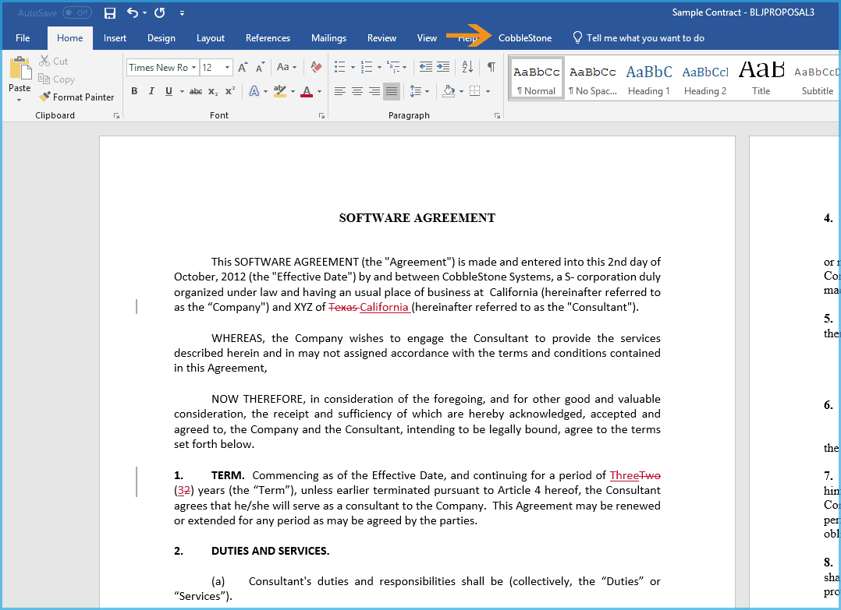This screenshot has width=841, height=610.
Task: Click the Paste button
Action: point(19,74)
